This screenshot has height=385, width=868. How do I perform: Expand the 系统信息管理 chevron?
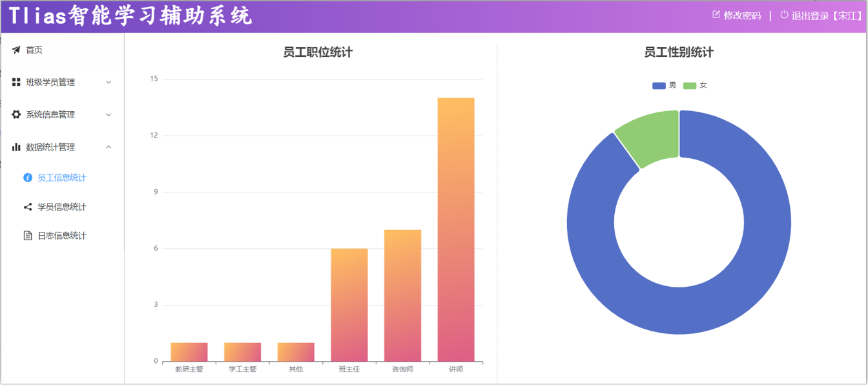[108, 114]
